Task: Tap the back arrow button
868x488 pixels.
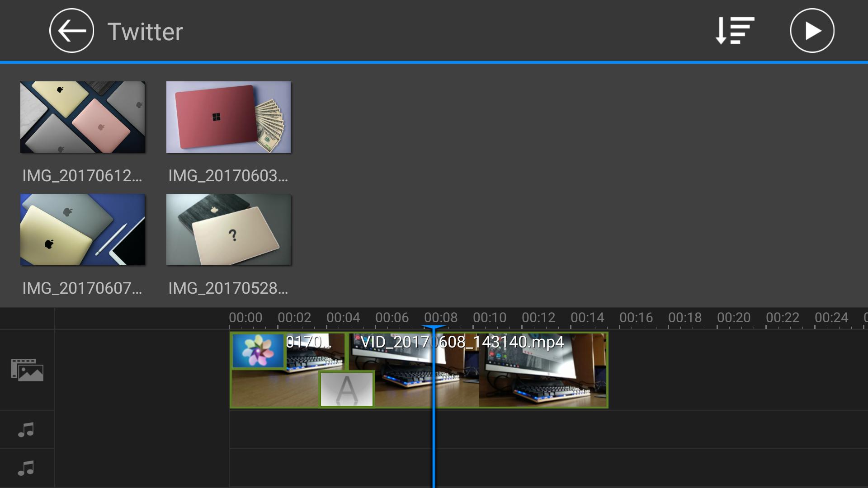Action: click(x=71, y=31)
